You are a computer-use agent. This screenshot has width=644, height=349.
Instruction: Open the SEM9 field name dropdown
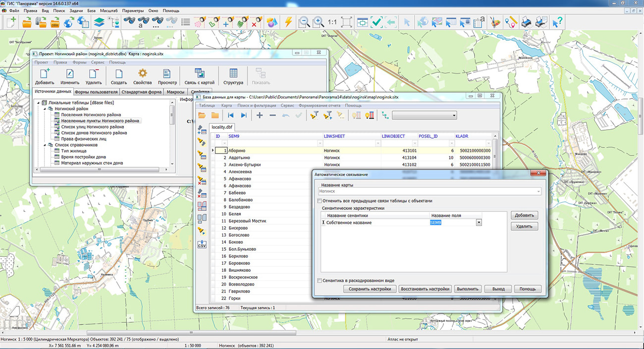(479, 223)
